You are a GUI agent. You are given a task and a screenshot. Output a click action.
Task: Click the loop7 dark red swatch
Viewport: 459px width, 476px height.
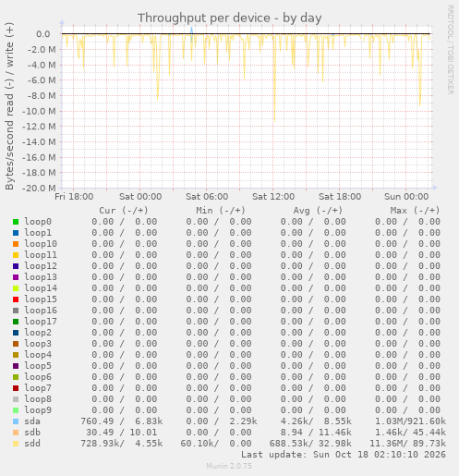click(16, 388)
